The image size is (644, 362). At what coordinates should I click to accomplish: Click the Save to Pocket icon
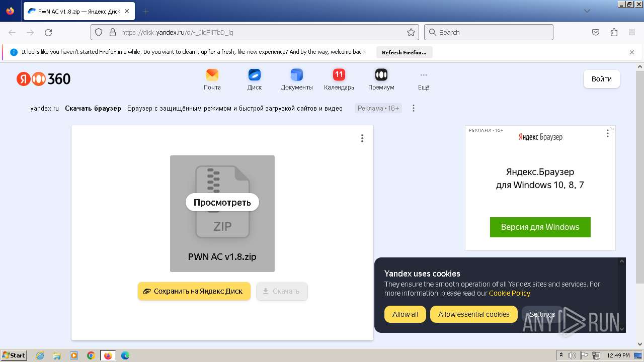(x=596, y=32)
